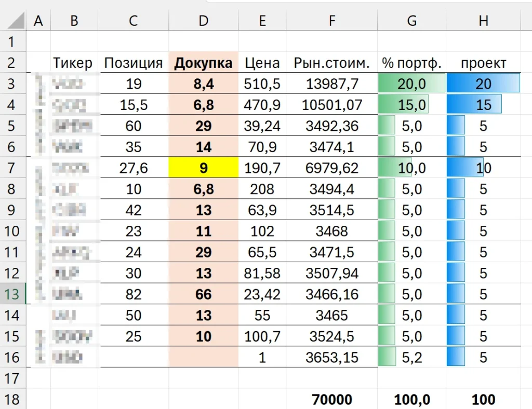The image size is (532, 409).
Task: Click the bold Докупка header cell
Action: click(x=203, y=63)
